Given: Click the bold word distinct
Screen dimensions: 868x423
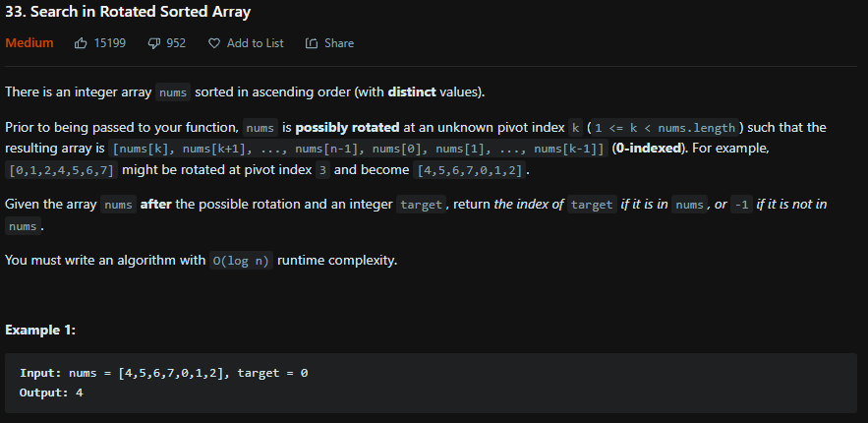Looking at the screenshot, I should [412, 91].
